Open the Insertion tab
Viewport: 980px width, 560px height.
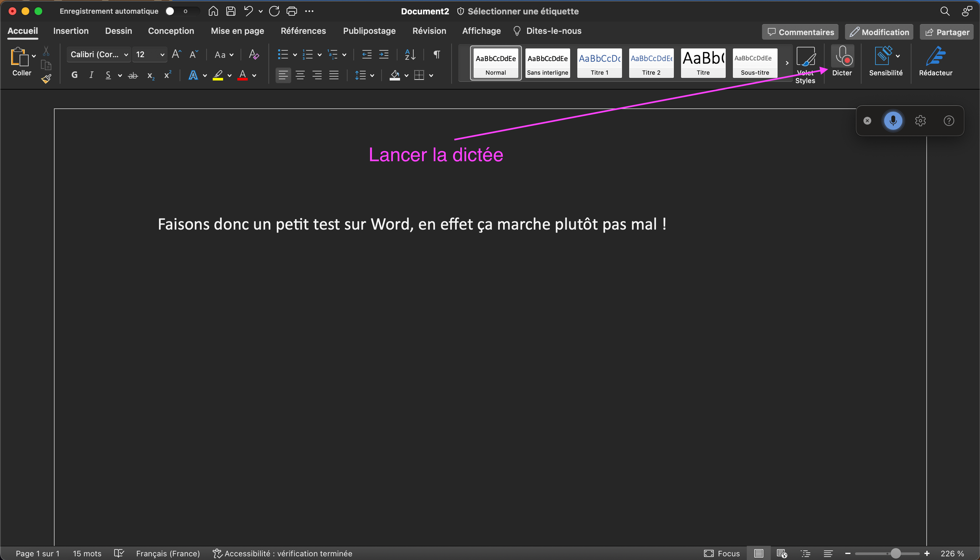coord(71,31)
